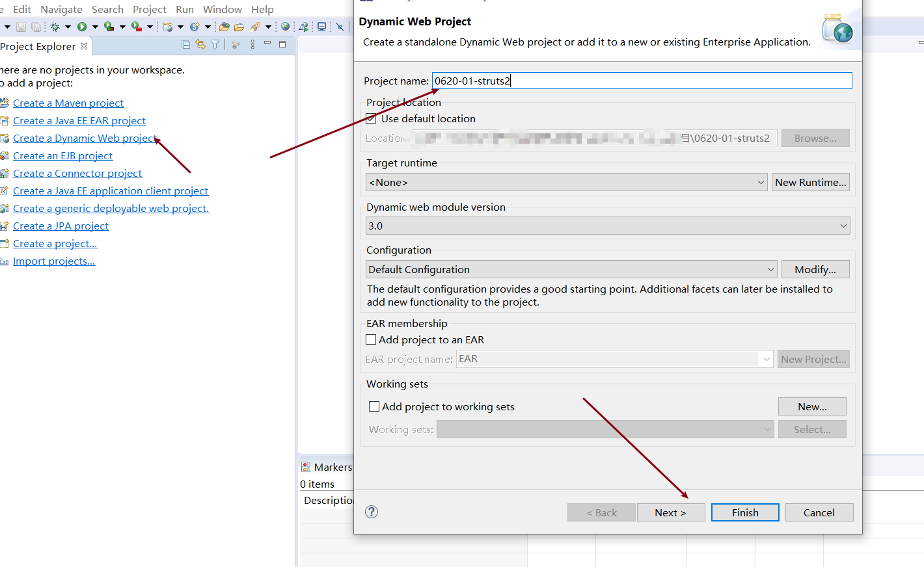Click the Save All toolbar icon

click(x=36, y=27)
